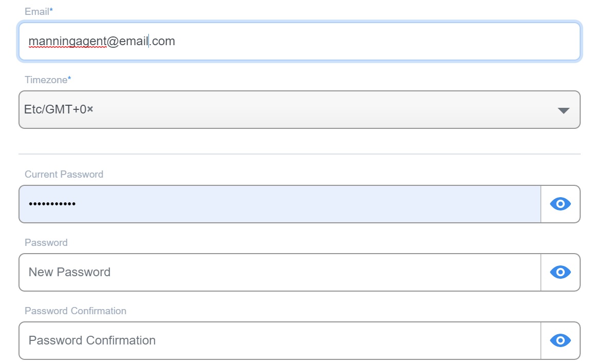The width and height of the screenshot is (593, 364).
Task: Click the required asterisk beside Timezone
Action: (x=70, y=79)
